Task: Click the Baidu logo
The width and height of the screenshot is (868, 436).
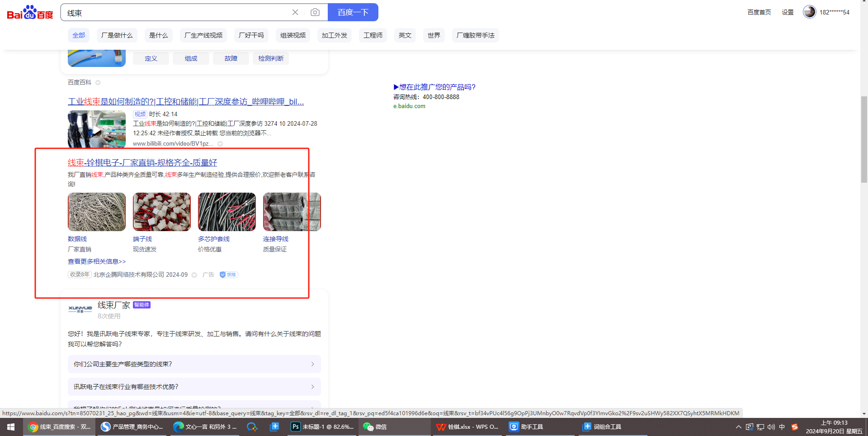Action: (x=30, y=13)
